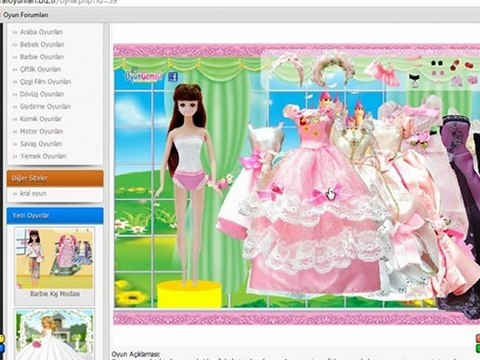Choose the black choker necklace
480x360 pixels.
[414, 80]
